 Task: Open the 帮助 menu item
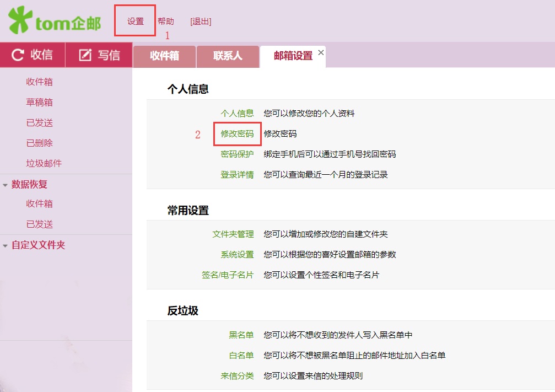coord(166,22)
